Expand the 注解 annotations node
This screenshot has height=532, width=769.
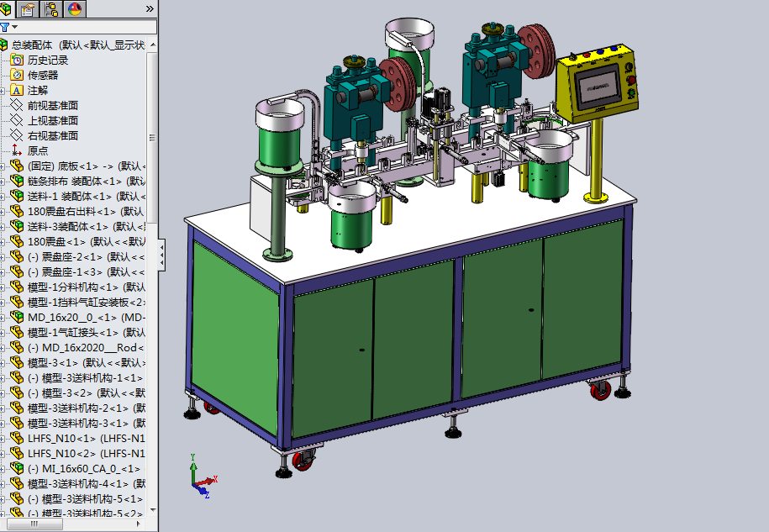pyautogui.click(x=3, y=90)
